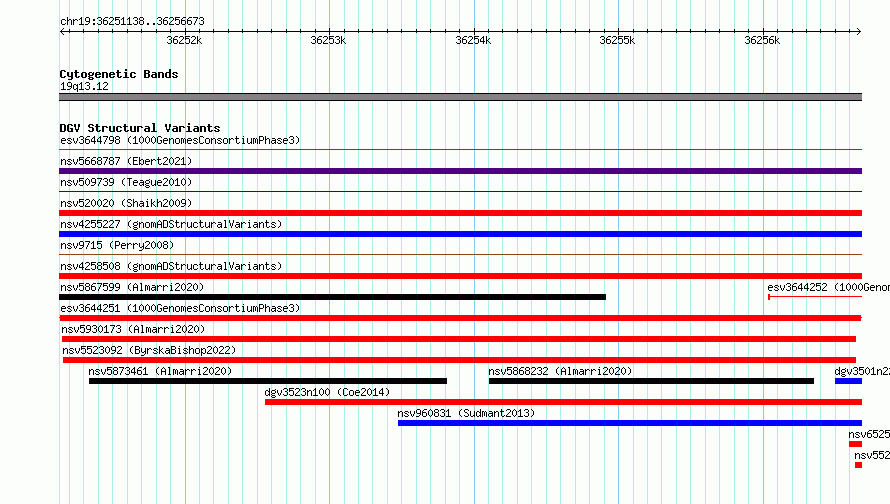The image size is (890, 504).
Task: Select the nsv960831 blue variant bar
Action: 630,423
